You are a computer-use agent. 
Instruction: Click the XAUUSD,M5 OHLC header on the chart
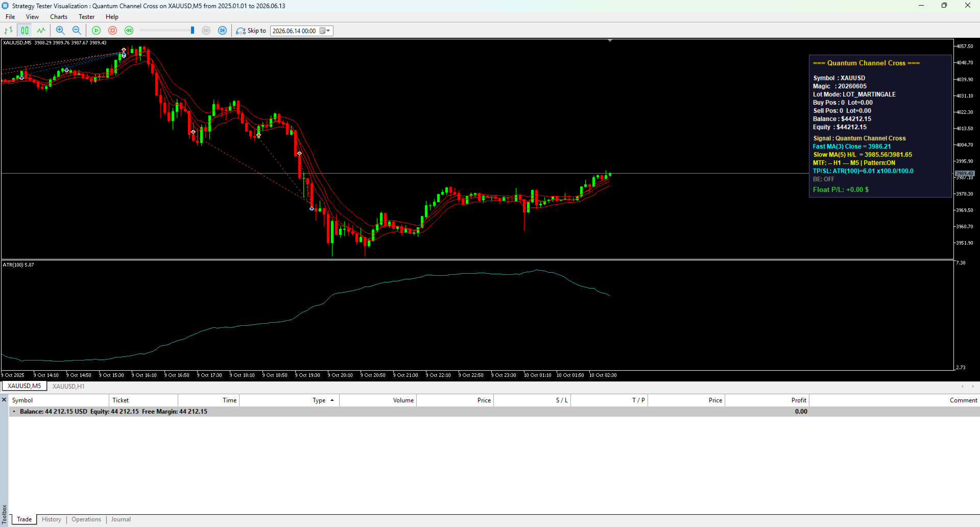pos(55,43)
